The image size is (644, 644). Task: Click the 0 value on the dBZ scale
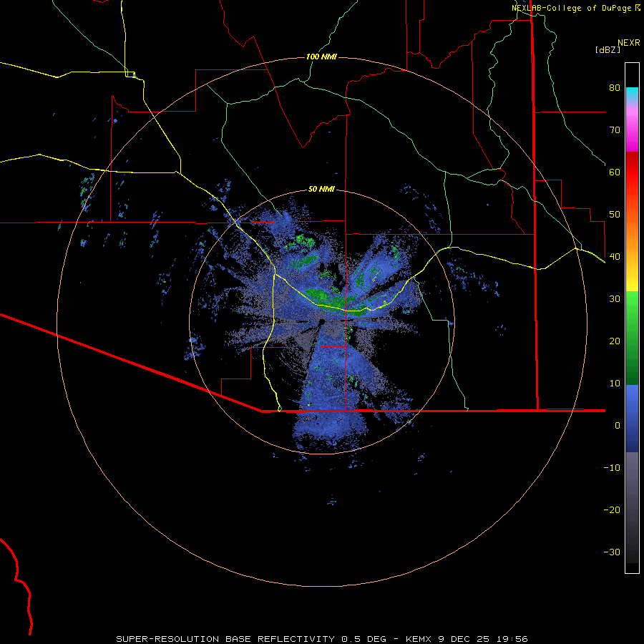[x=618, y=426]
